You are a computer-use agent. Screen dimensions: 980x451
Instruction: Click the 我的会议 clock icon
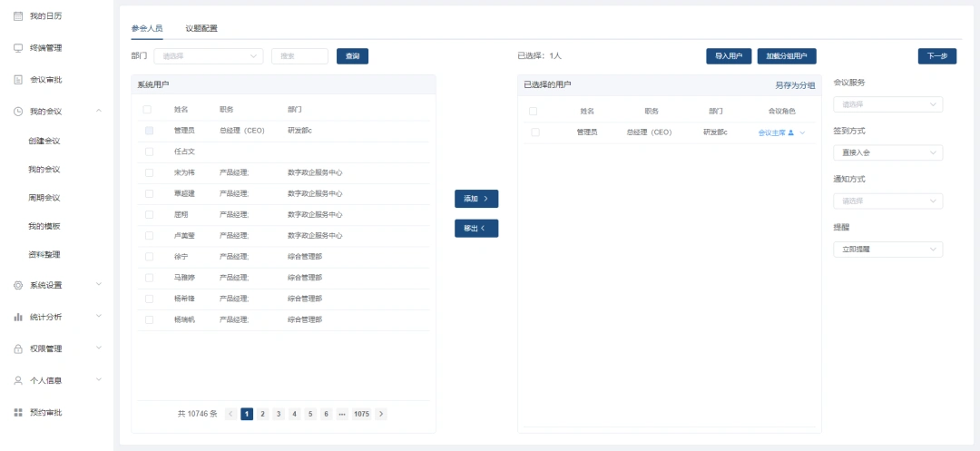(x=18, y=112)
